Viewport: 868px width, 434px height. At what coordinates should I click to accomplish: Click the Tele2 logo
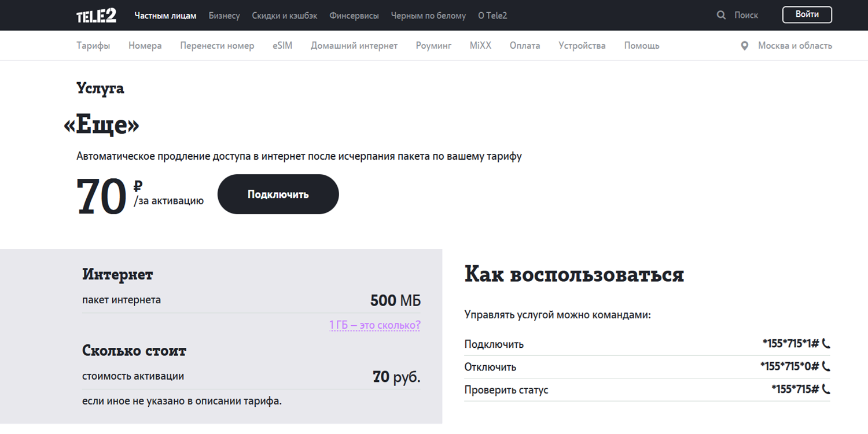point(96,16)
